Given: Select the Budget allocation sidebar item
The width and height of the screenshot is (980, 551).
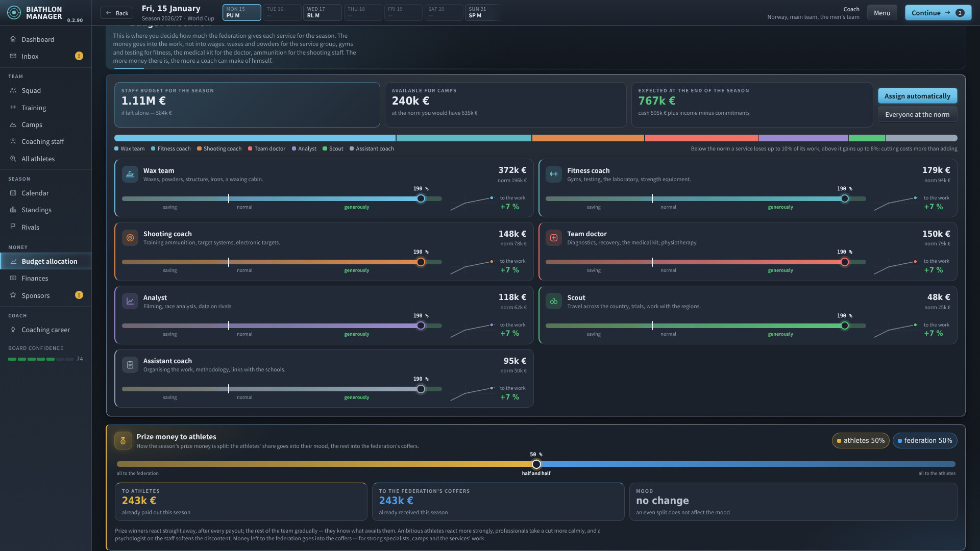Looking at the screenshot, I should click(46, 261).
